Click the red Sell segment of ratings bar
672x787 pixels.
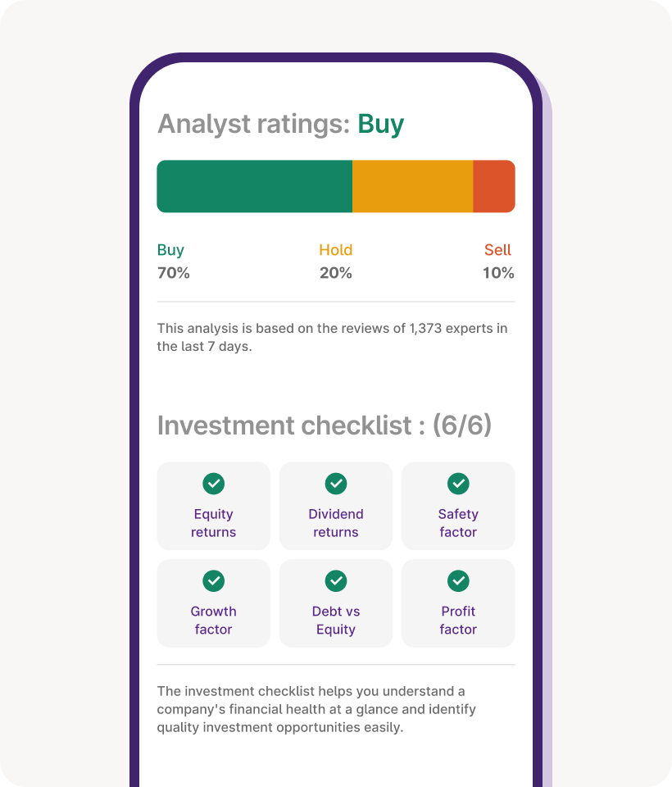494,186
